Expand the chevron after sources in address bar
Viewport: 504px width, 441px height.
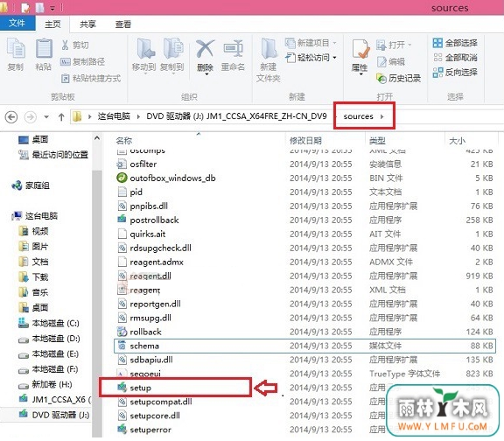click(382, 116)
